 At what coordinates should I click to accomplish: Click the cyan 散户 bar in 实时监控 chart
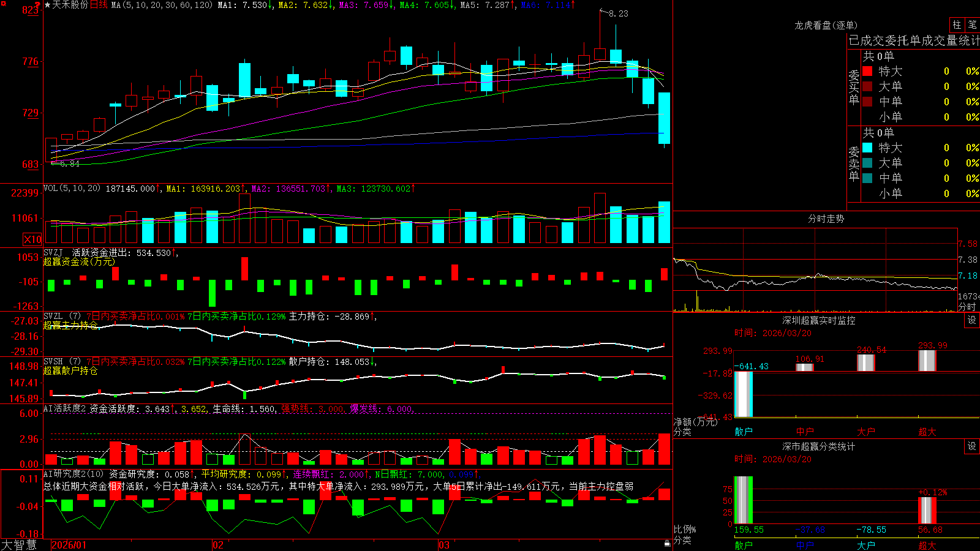743,394
